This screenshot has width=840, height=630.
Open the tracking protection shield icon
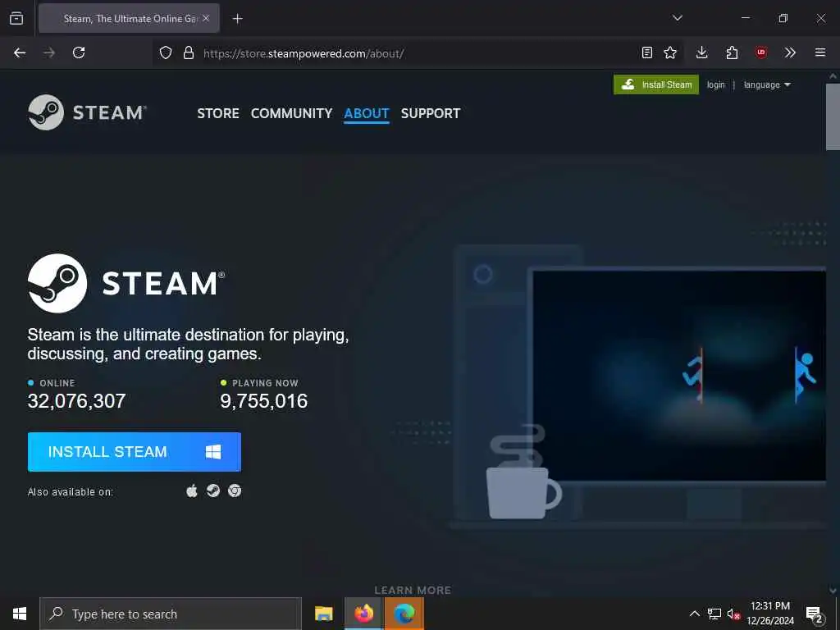coord(166,52)
